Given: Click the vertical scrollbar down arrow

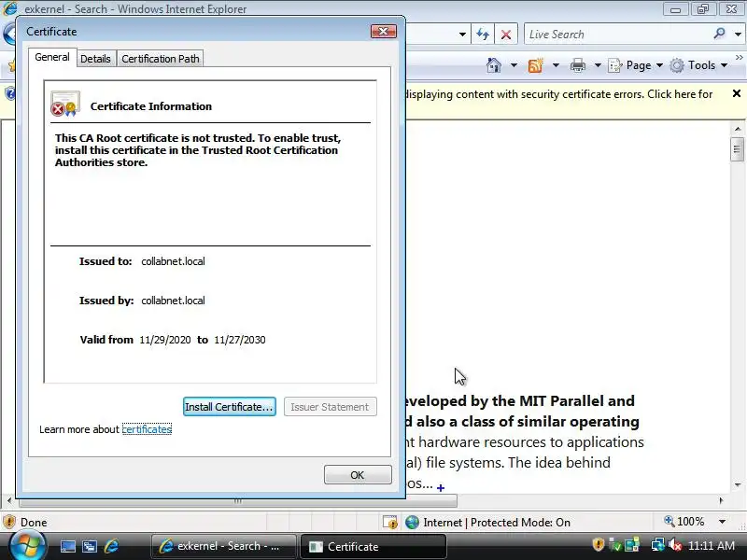Looking at the screenshot, I should coord(738,485).
